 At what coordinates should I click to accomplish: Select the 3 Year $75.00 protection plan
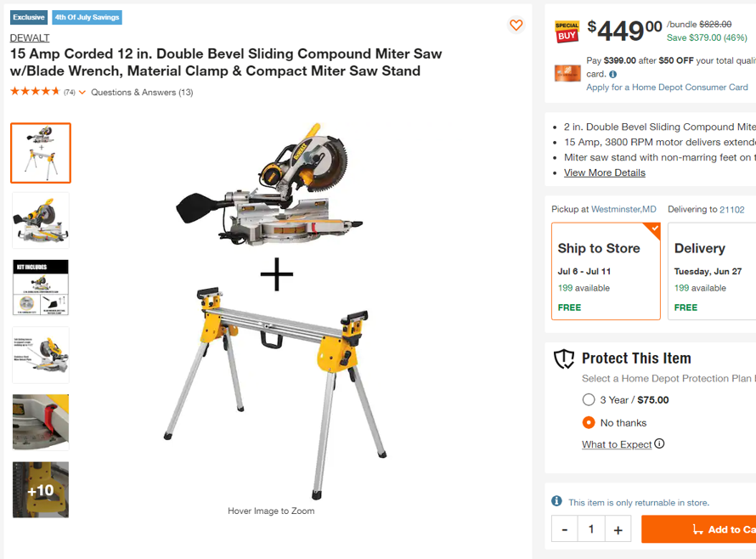point(589,399)
